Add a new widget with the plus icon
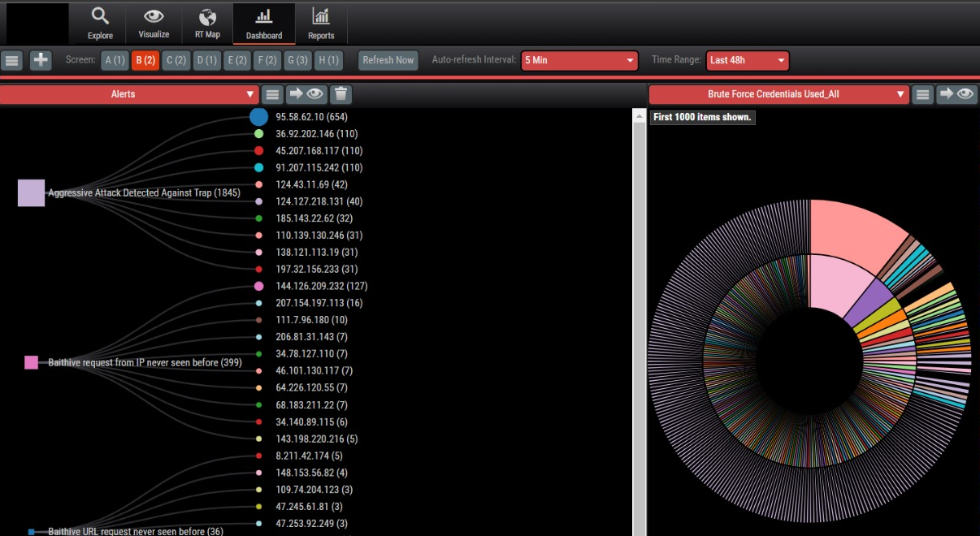Image resolution: width=980 pixels, height=536 pixels. 41,60
